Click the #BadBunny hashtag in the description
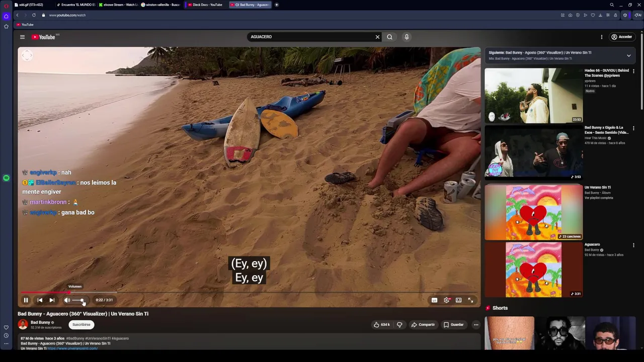 click(x=74, y=338)
